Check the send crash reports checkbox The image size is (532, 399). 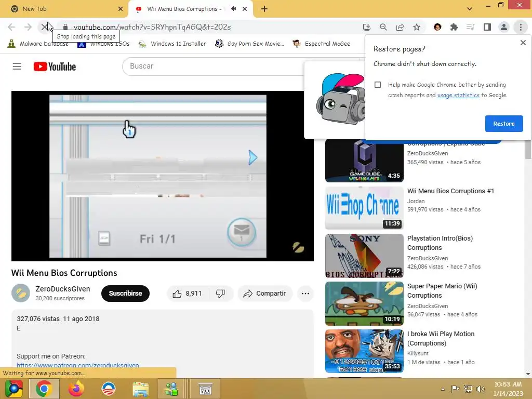378,85
